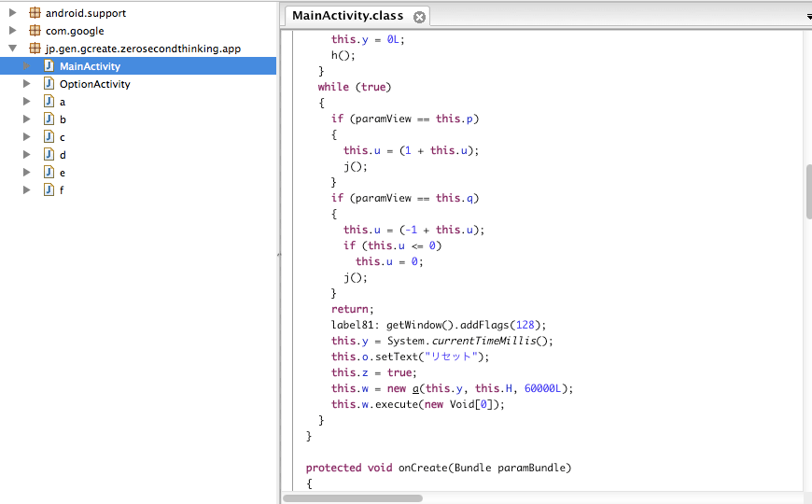Click class file icon for a
The image size is (812, 504).
point(49,102)
